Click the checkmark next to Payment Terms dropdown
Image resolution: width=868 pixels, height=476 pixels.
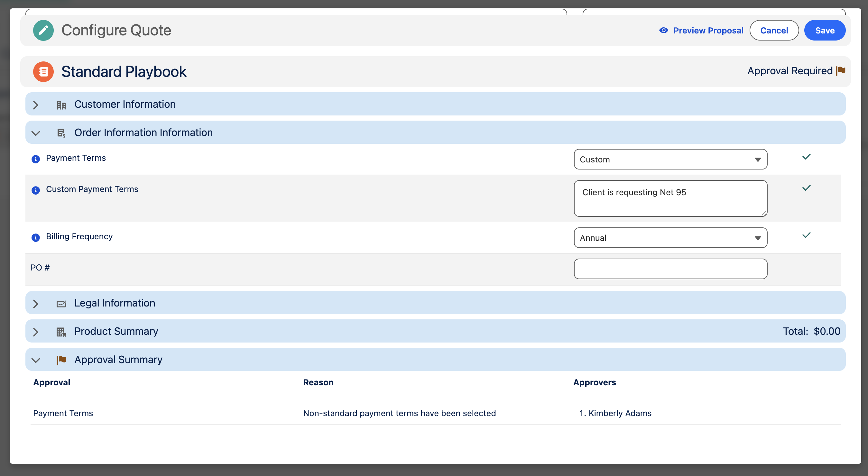click(806, 157)
